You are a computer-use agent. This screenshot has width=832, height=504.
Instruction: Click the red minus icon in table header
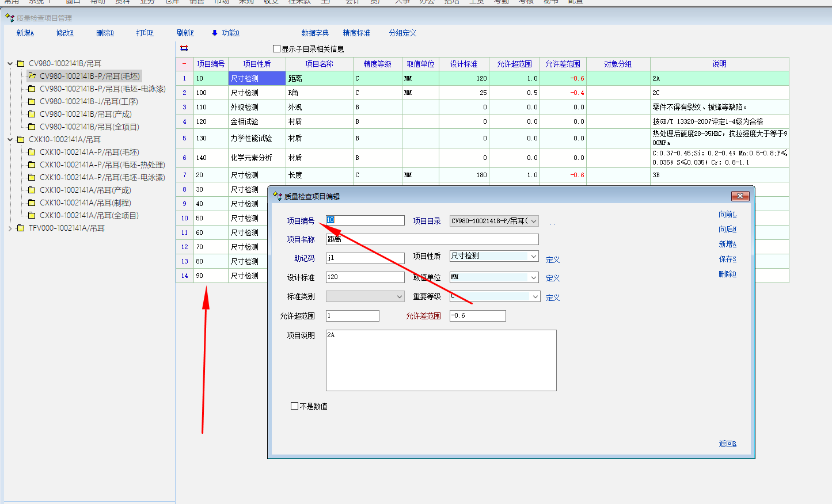(184, 64)
